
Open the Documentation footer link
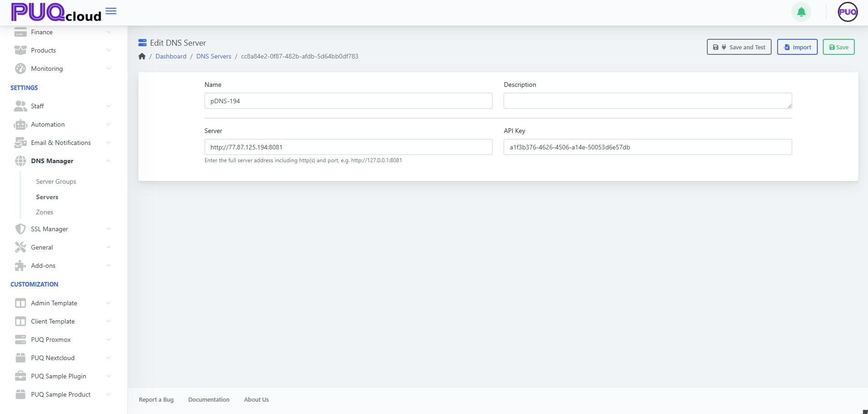209,399
